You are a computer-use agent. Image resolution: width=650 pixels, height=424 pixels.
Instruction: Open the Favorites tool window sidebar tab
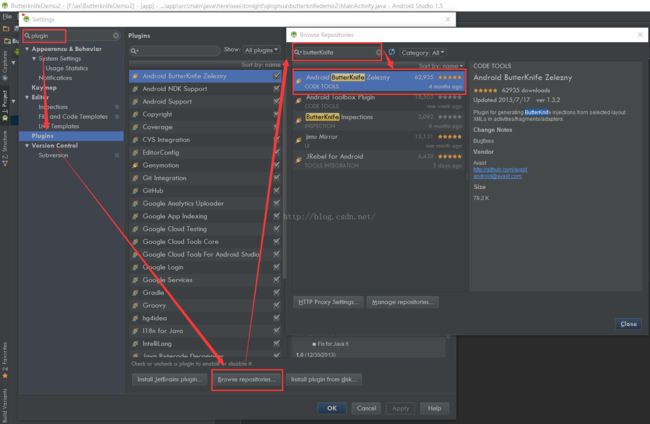tap(5, 360)
